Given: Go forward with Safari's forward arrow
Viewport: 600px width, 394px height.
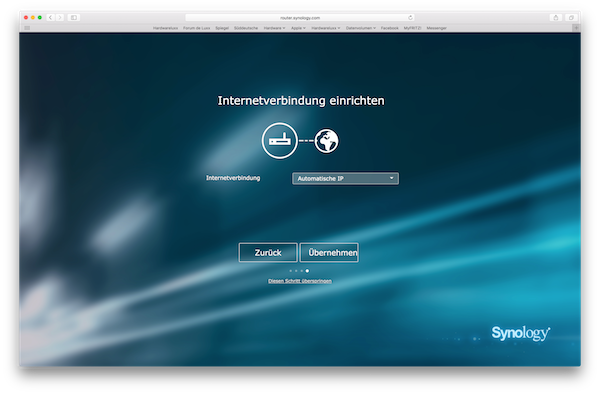Looking at the screenshot, I should click(60, 18).
